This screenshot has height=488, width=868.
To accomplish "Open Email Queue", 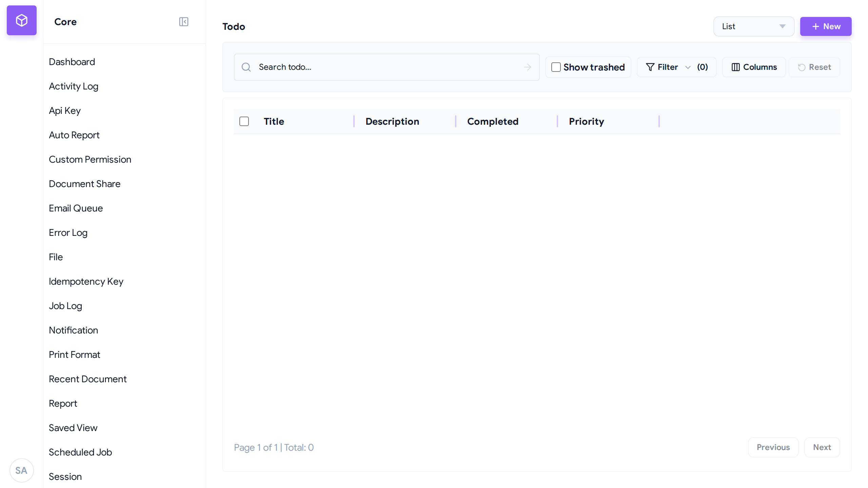I will click(76, 208).
